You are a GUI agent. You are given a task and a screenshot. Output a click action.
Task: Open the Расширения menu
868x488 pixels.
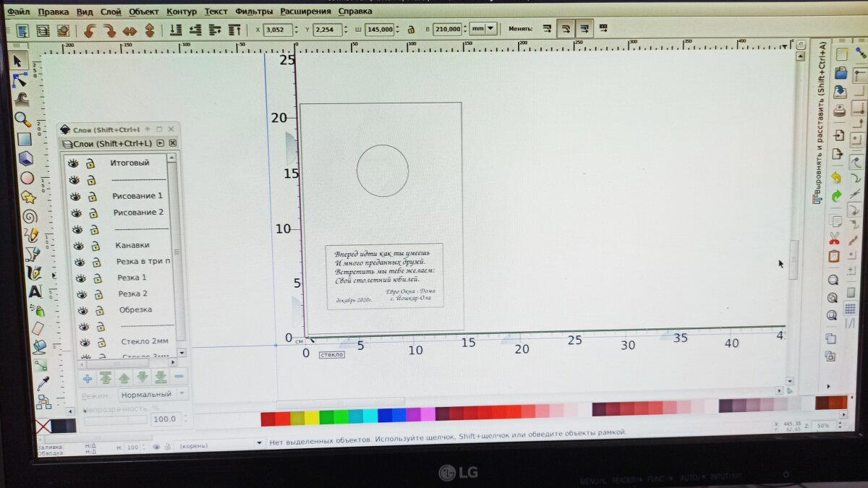coord(306,12)
